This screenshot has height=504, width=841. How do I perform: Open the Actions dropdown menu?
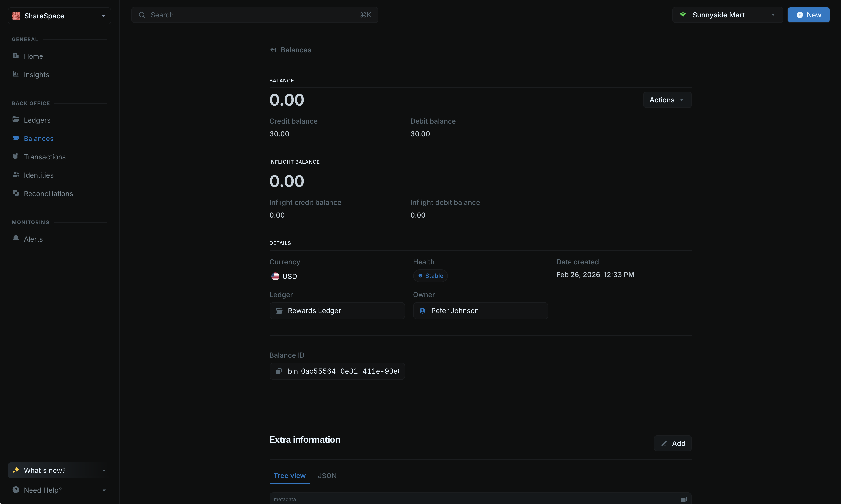coord(667,100)
